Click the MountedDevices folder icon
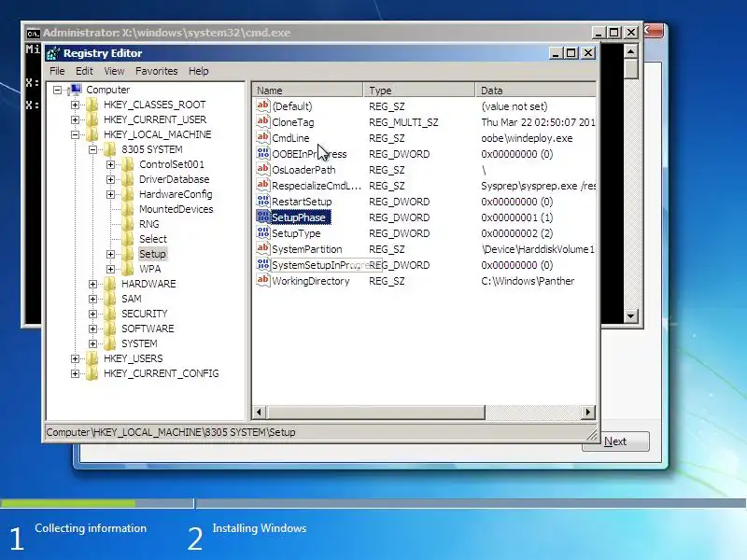 [x=128, y=209]
